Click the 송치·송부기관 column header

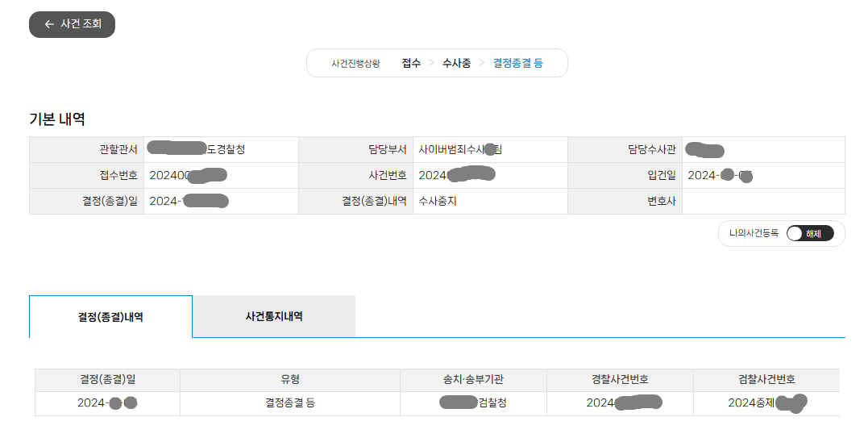pyautogui.click(x=473, y=380)
